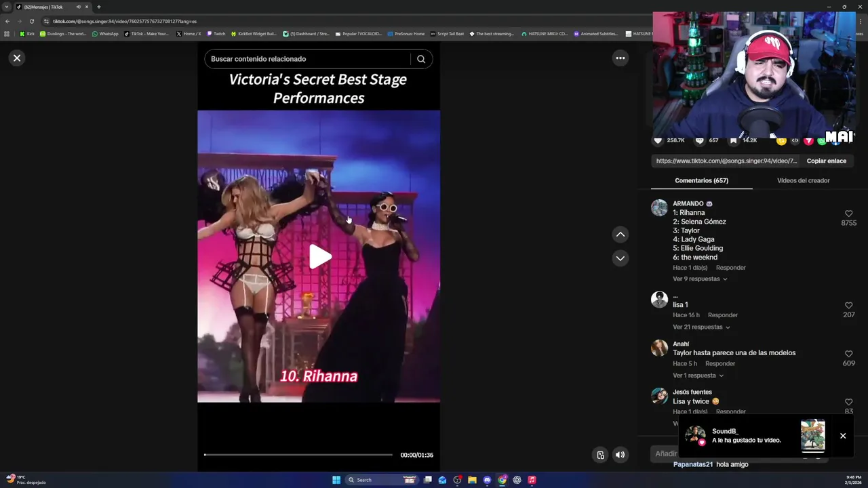The height and width of the screenshot is (488, 868).
Task: Open a new browser tab with plus
Action: tap(98, 7)
